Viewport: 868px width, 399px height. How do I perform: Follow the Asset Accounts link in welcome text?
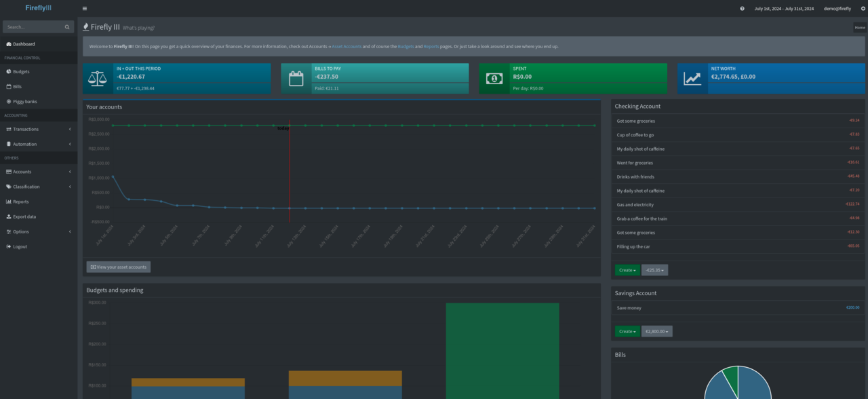[x=347, y=46]
